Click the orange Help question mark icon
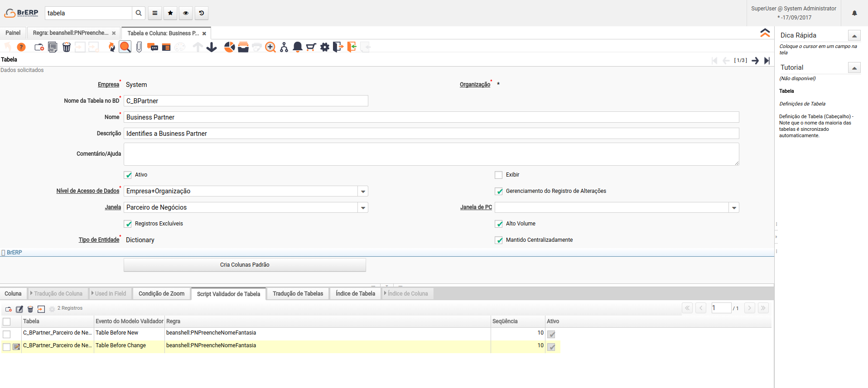Viewport: 868px width, 388px height. pos(21,47)
